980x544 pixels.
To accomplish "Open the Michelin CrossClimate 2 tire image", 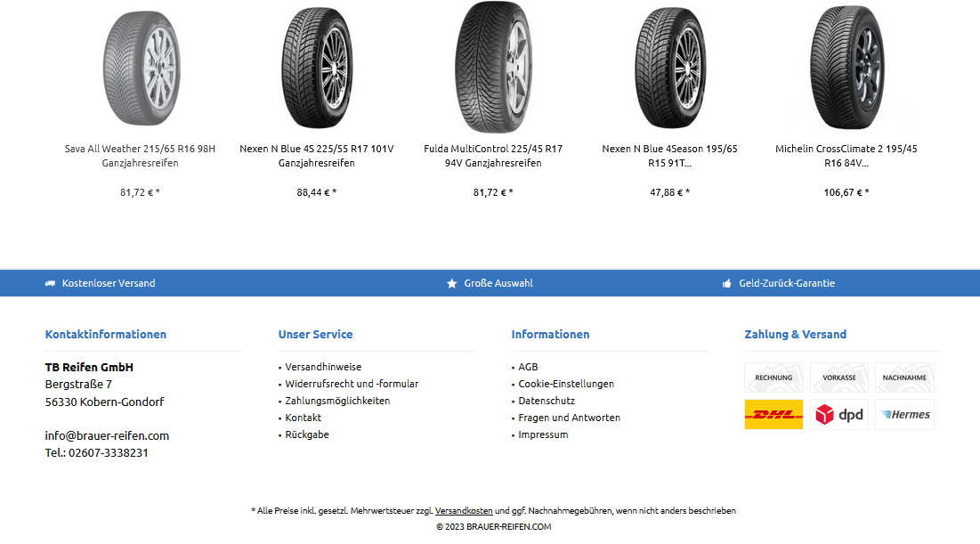I will click(846, 68).
